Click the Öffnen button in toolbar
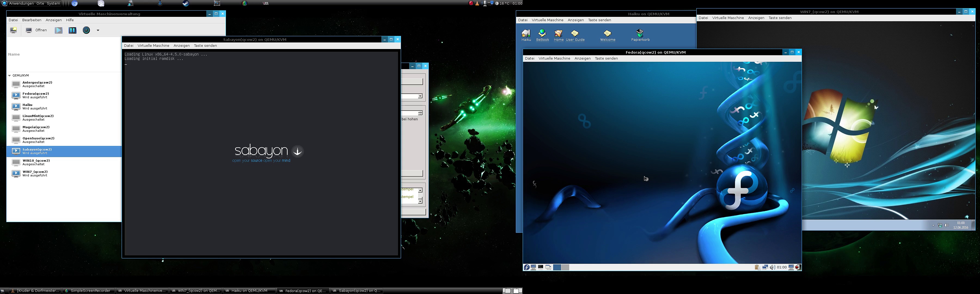 36,30
